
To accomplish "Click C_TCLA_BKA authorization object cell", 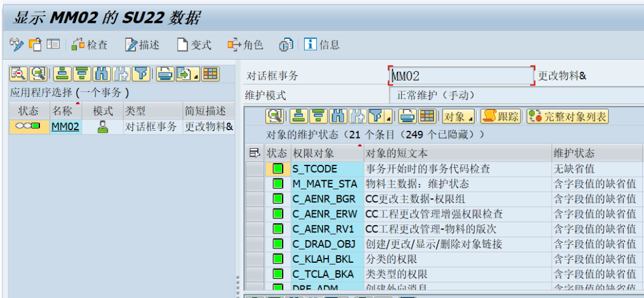I will point(327,275).
